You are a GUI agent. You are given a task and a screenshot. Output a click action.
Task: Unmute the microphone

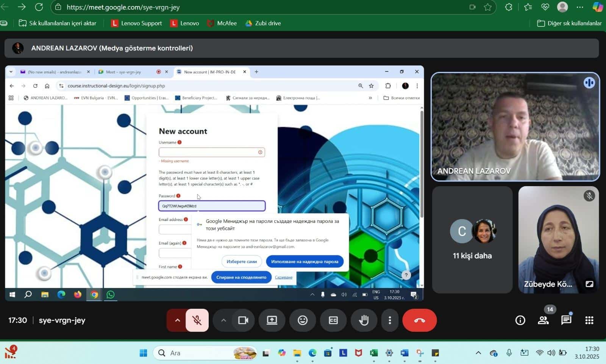[x=197, y=320]
